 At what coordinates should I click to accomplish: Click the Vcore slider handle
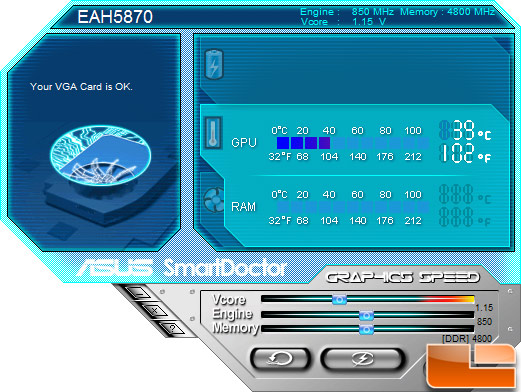[339, 299]
